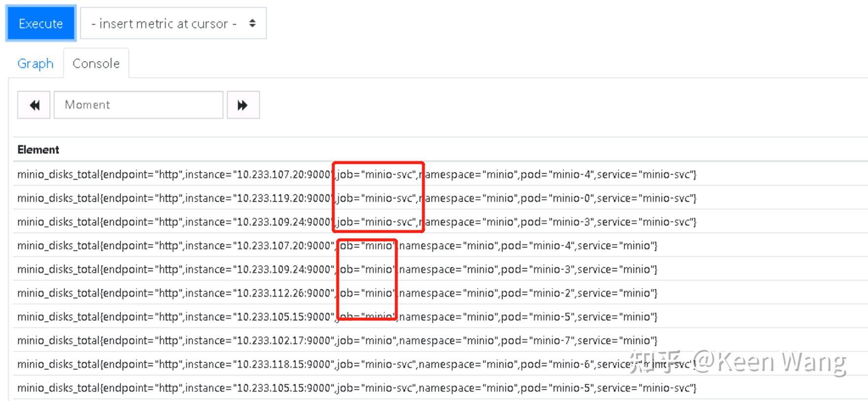Select the pod minio-5 row with job minio-svc
The width and height of the screenshot is (868, 401).
(x=440, y=388)
